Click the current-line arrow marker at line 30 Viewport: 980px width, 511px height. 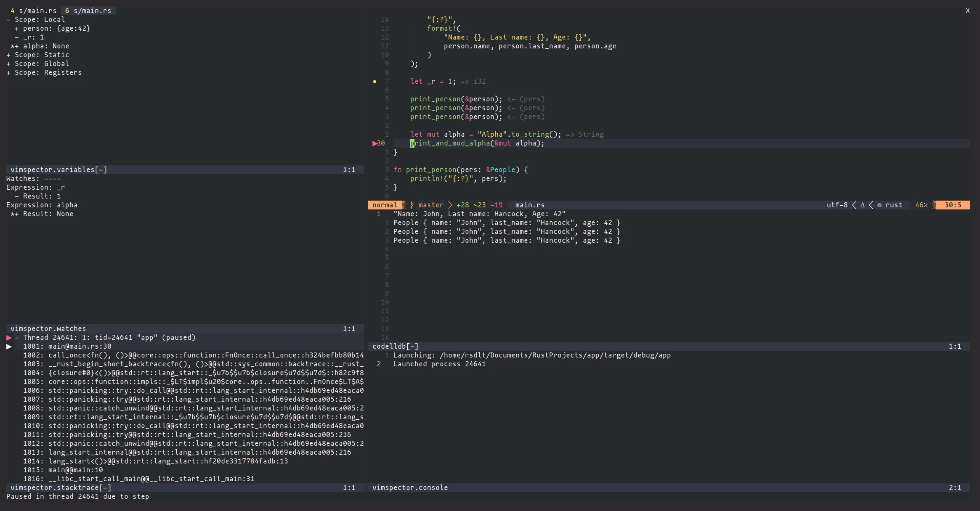[x=374, y=143]
